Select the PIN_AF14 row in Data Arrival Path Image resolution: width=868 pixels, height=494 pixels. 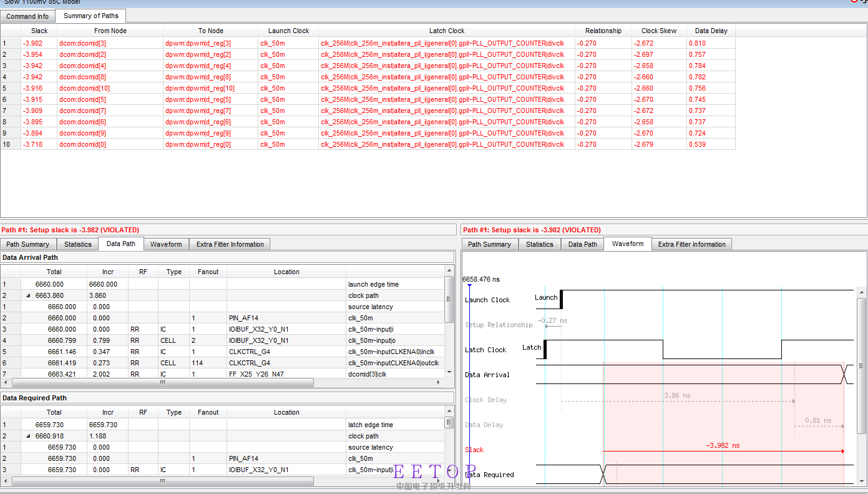[243, 318]
